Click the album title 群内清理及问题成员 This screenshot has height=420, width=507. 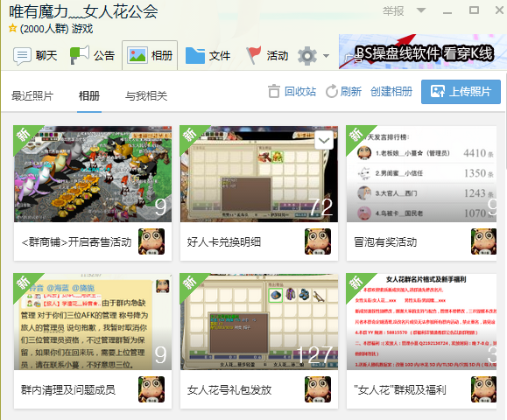68,390
